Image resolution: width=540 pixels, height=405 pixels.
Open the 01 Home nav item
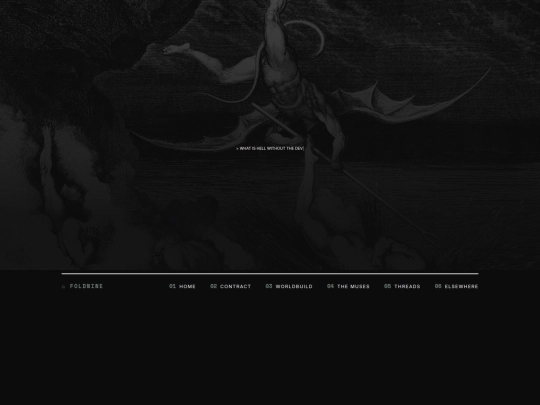coord(182,286)
